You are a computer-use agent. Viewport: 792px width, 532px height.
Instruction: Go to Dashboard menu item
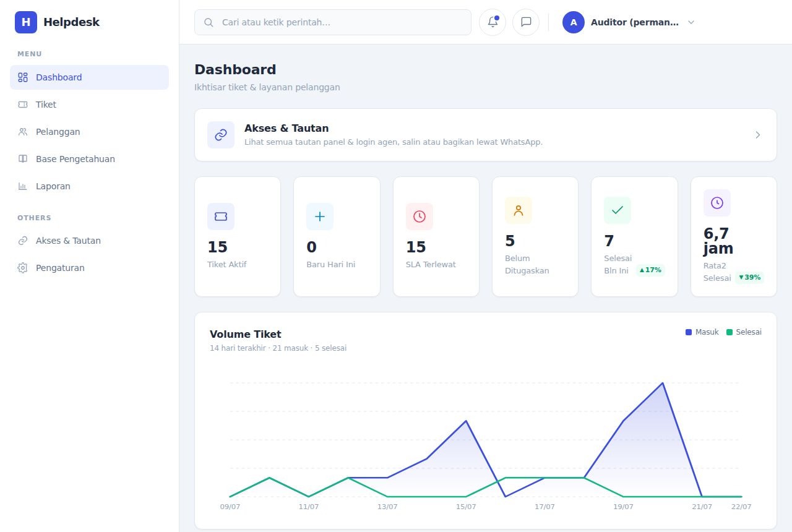[89, 77]
